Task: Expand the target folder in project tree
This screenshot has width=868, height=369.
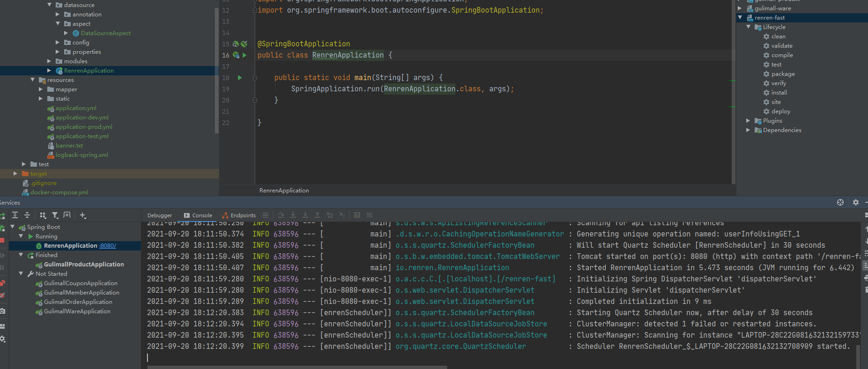Action: [x=15, y=174]
